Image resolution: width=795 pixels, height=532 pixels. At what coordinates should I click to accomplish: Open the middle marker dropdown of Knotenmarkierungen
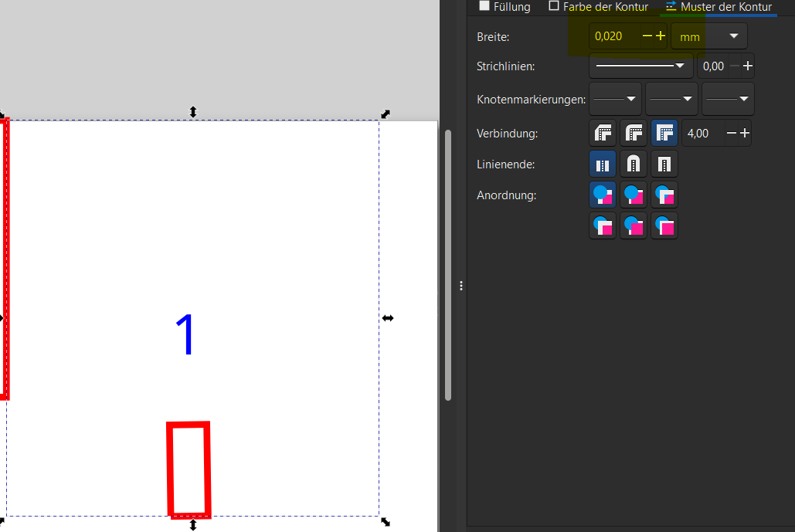tap(671, 99)
